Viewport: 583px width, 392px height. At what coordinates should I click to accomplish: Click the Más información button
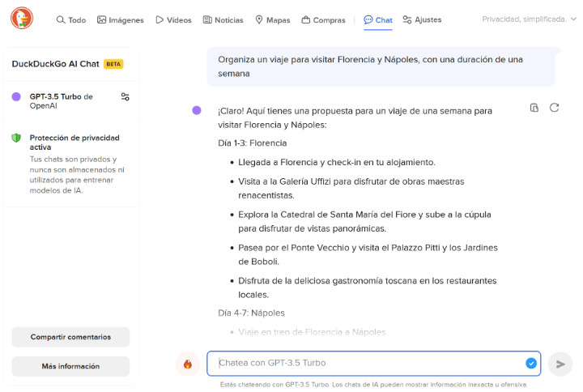click(70, 366)
